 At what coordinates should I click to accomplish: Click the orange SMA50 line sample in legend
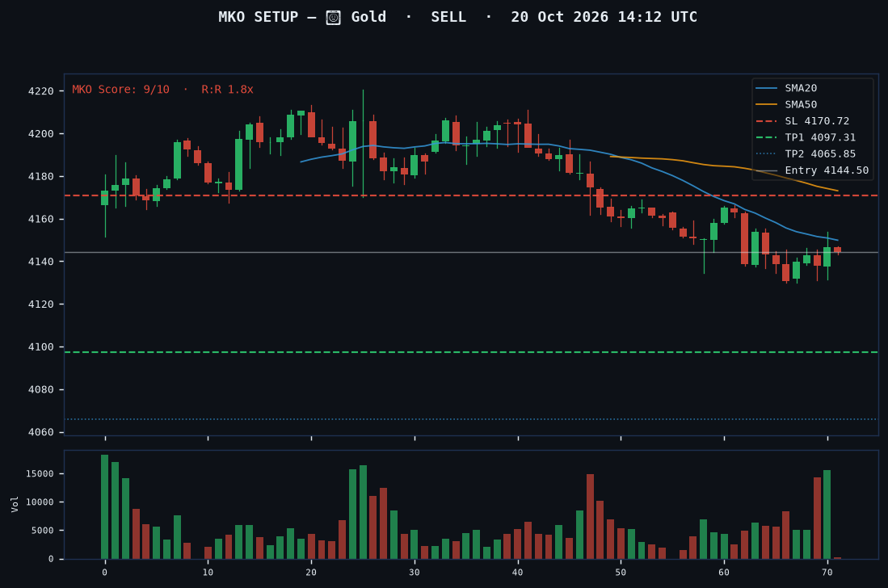(x=766, y=105)
